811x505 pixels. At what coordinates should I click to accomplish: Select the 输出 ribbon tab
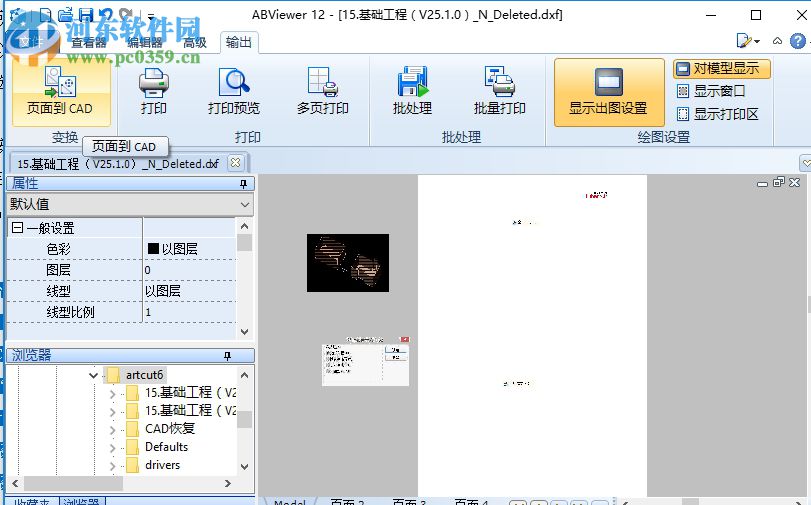pos(239,42)
